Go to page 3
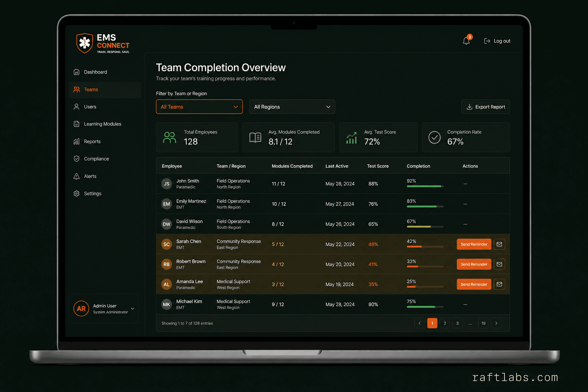The width and height of the screenshot is (588, 392). [457, 323]
